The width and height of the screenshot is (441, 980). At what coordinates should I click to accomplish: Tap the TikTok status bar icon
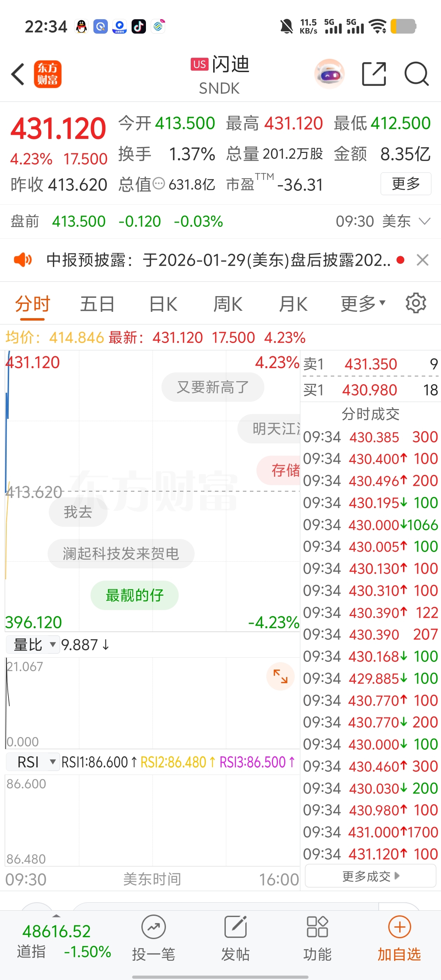click(139, 27)
